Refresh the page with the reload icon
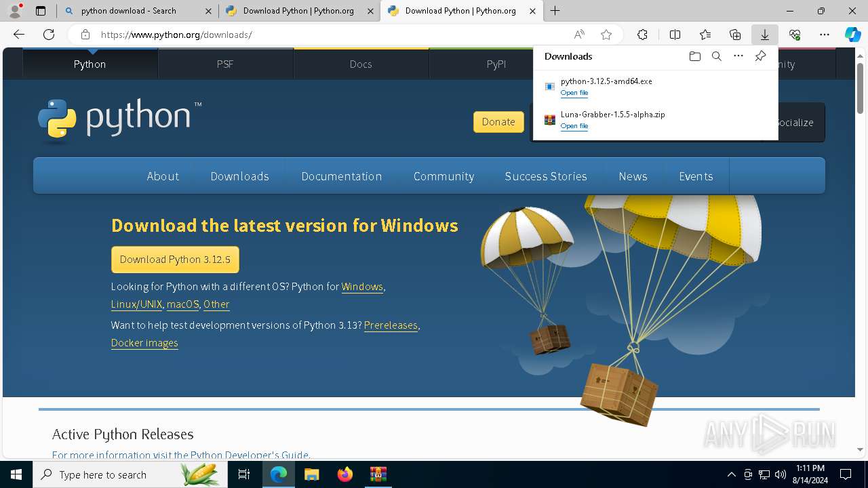Screen dimensions: 868x488 point(49,35)
